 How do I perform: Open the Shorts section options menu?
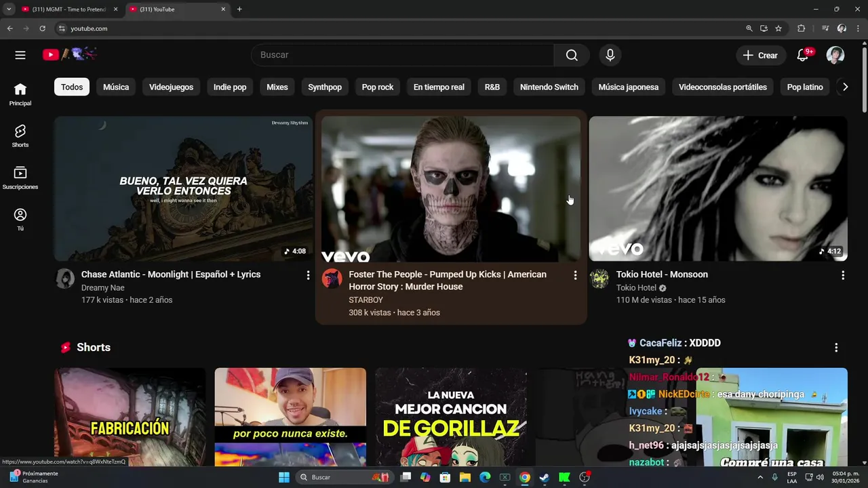tap(836, 347)
